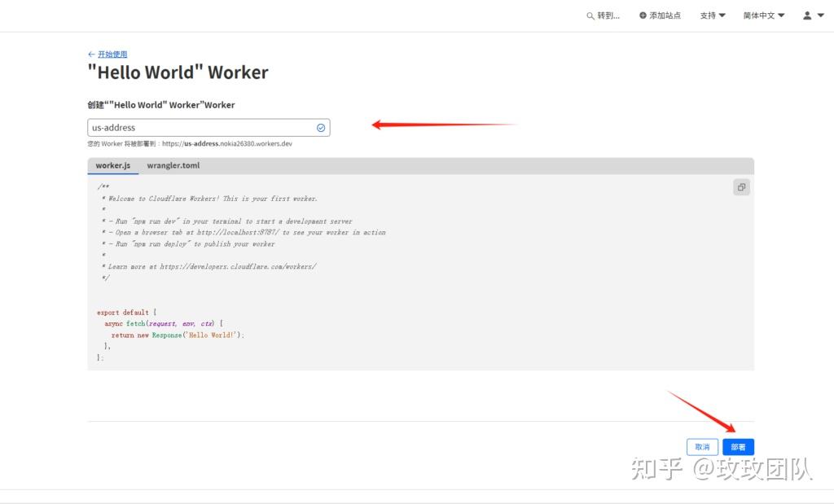Click the 添加站点 add site option
The image size is (834, 504).
[x=665, y=15]
